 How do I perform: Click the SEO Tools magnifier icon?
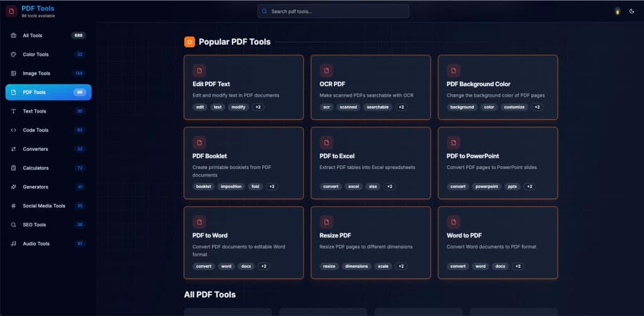pyautogui.click(x=14, y=224)
